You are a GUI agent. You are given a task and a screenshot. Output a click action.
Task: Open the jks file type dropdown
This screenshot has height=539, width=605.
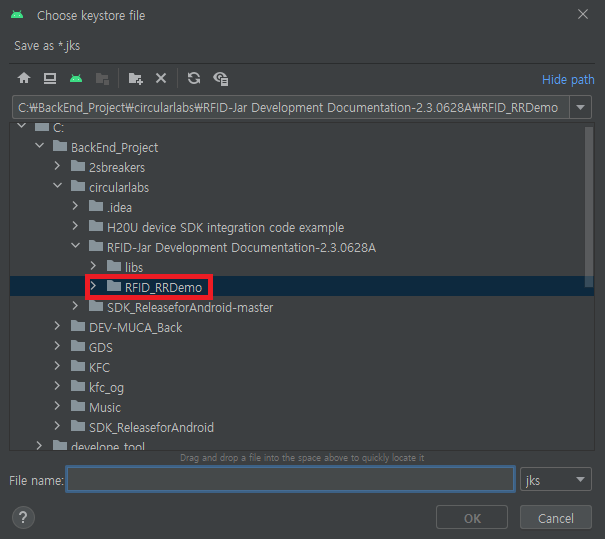tap(555, 479)
